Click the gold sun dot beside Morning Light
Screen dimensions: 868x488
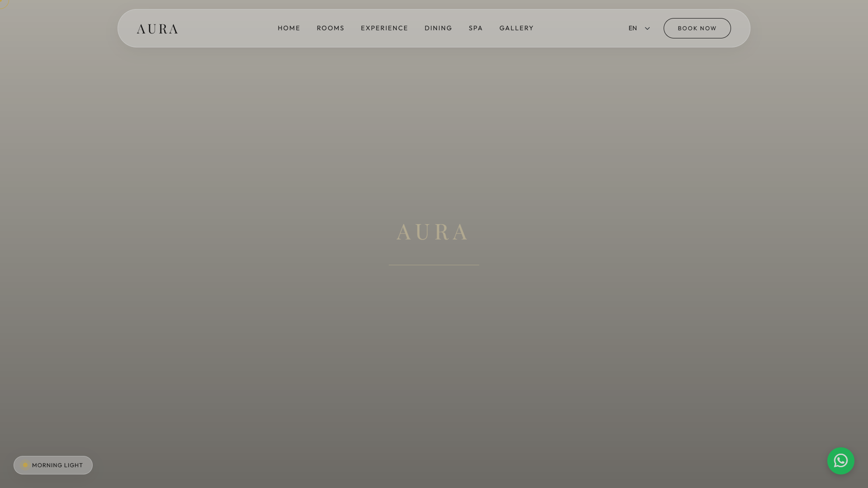[25, 465]
